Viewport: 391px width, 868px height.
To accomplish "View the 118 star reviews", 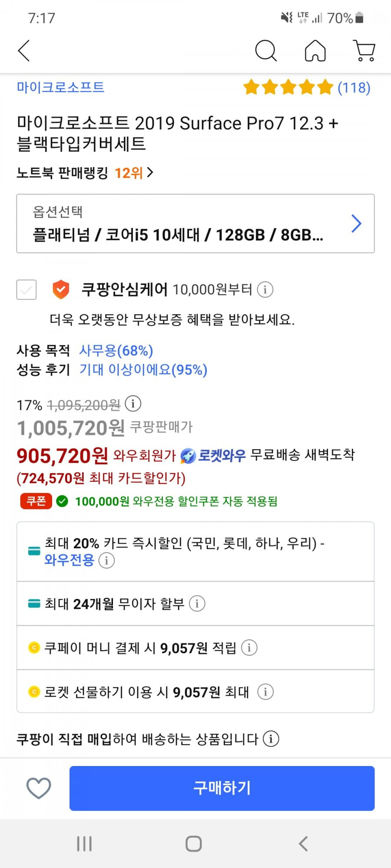I will (x=307, y=88).
